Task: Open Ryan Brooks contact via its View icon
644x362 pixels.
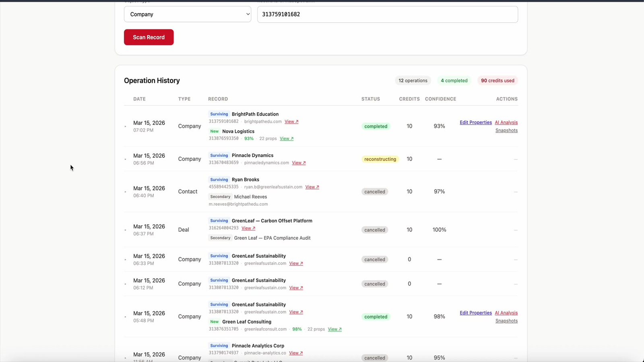Action: [312, 187]
